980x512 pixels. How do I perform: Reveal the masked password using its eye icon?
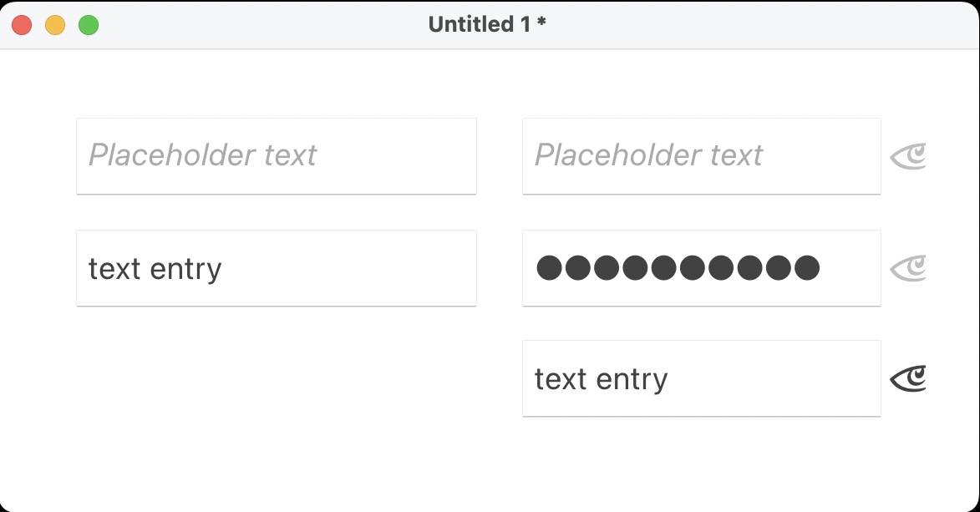coord(908,268)
